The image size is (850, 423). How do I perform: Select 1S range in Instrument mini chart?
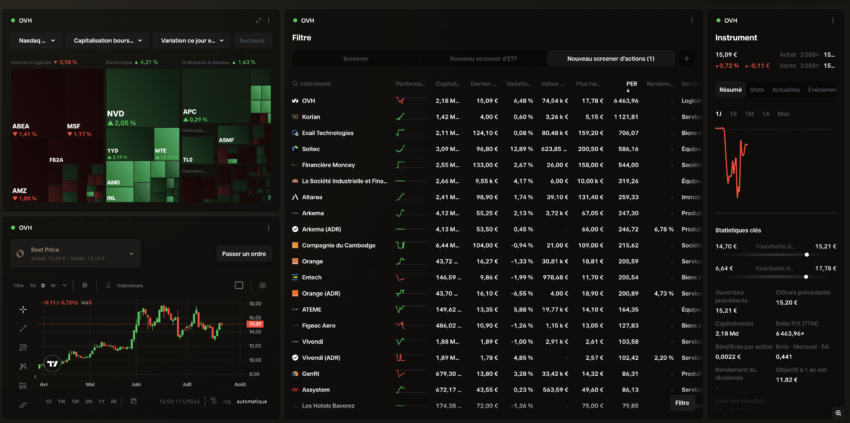733,114
